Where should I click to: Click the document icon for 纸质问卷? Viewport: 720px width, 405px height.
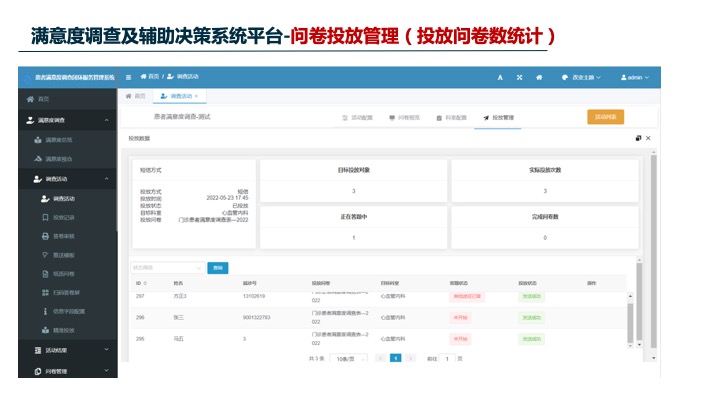pyautogui.click(x=45, y=274)
